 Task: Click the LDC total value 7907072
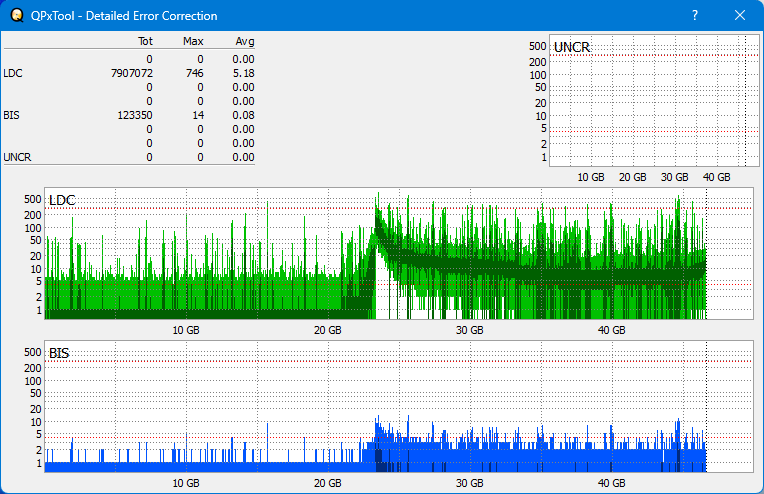click(132, 73)
